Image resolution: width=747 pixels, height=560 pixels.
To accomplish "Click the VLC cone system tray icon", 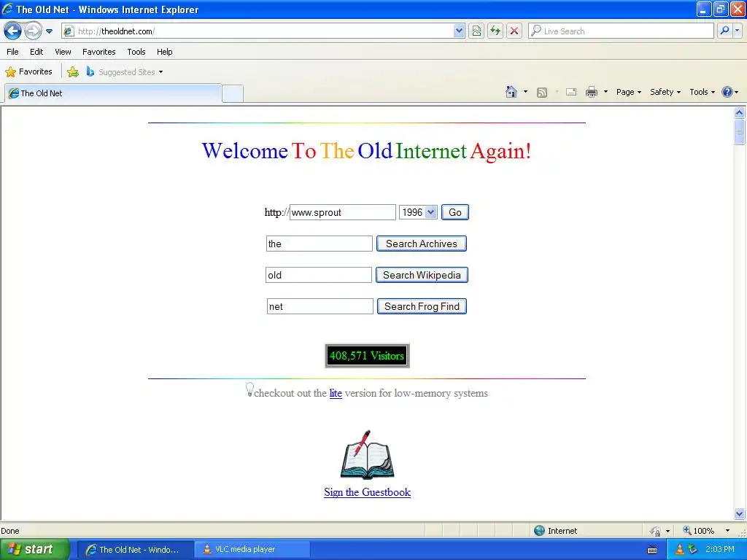I will pos(679,550).
